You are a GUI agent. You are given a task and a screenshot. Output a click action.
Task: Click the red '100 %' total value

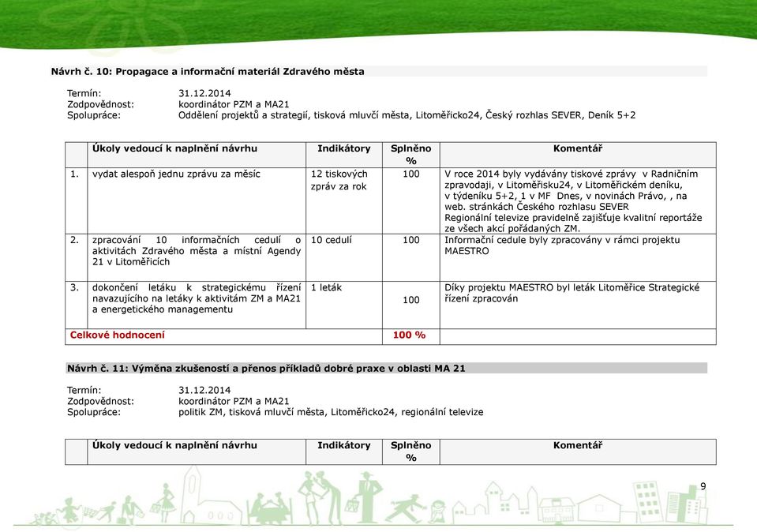point(410,335)
